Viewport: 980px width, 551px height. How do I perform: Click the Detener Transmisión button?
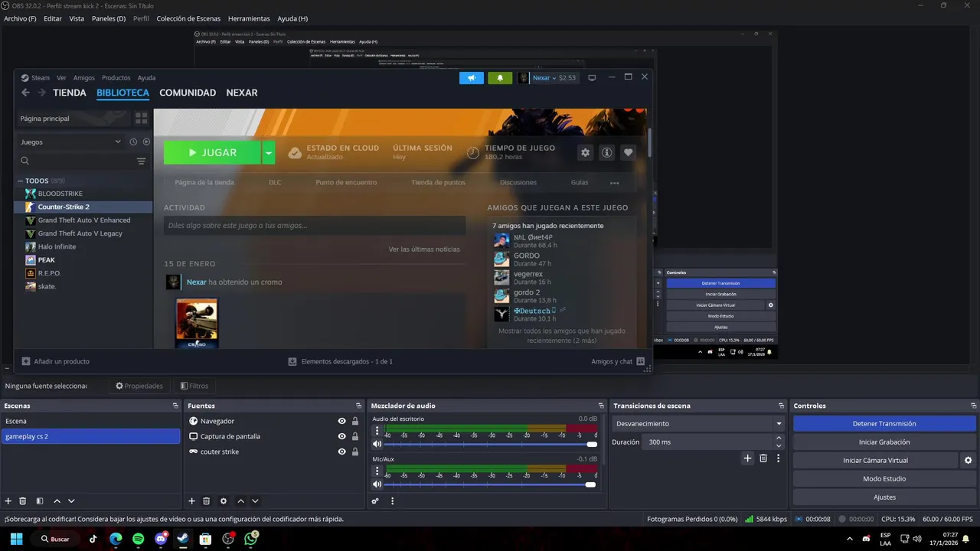(884, 423)
